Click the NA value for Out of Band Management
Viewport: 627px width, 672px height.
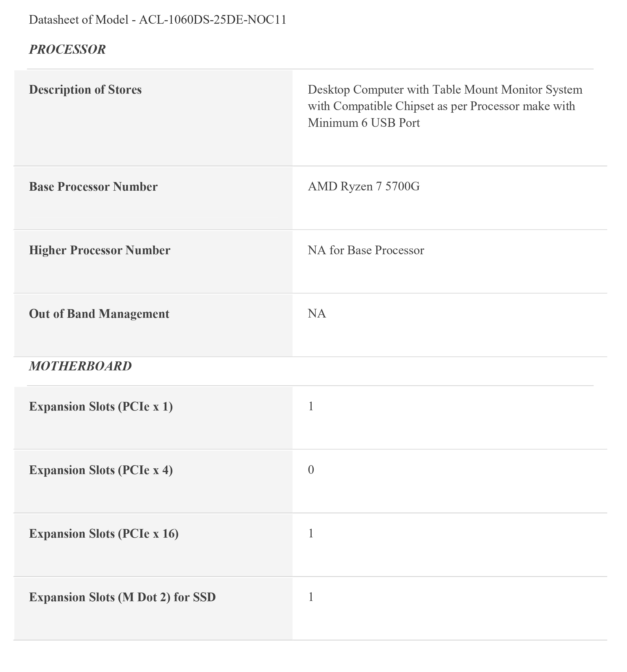[317, 314]
